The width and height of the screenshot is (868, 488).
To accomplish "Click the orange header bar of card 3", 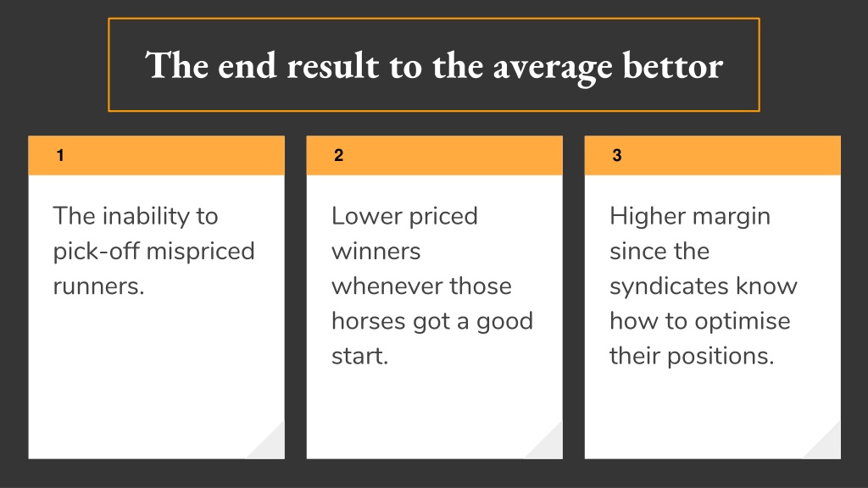I will pyautogui.click(x=712, y=156).
